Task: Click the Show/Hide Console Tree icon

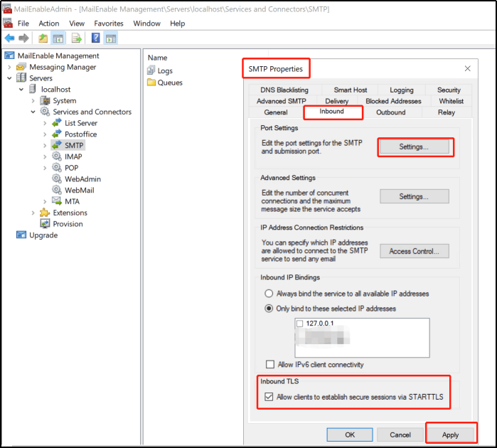Action: coord(58,38)
